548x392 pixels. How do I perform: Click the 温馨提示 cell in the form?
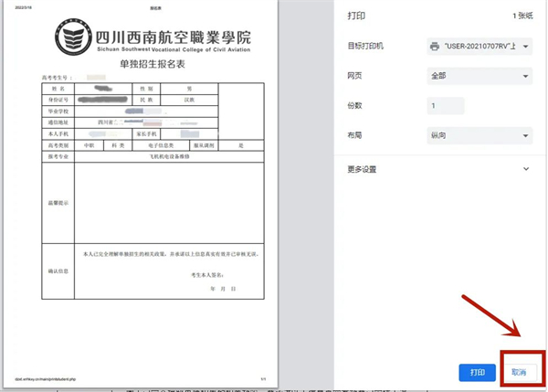pos(58,203)
